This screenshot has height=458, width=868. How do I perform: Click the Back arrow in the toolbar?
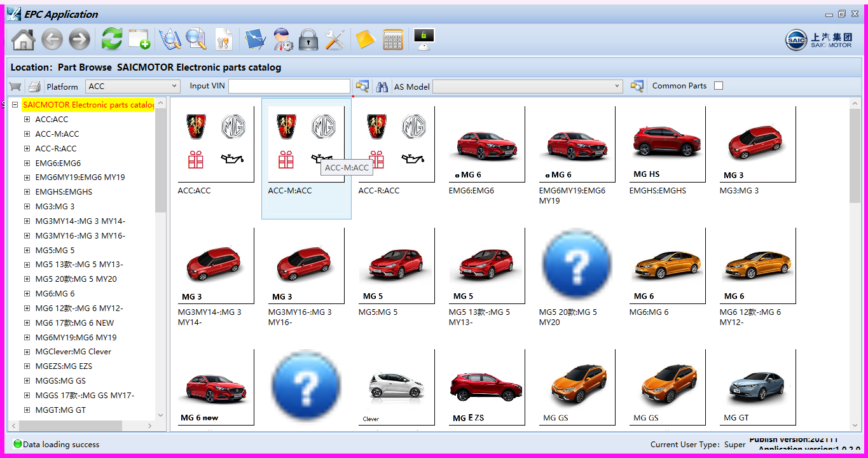52,39
